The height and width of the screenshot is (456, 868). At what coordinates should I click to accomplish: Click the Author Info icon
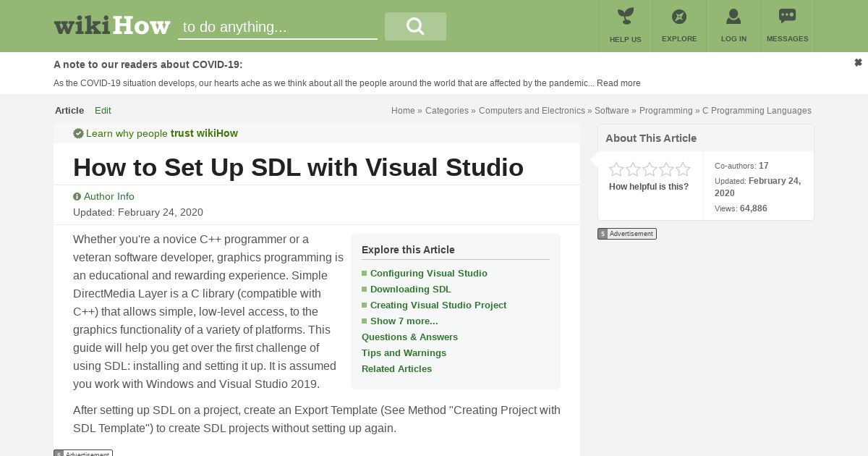coord(77,197)
